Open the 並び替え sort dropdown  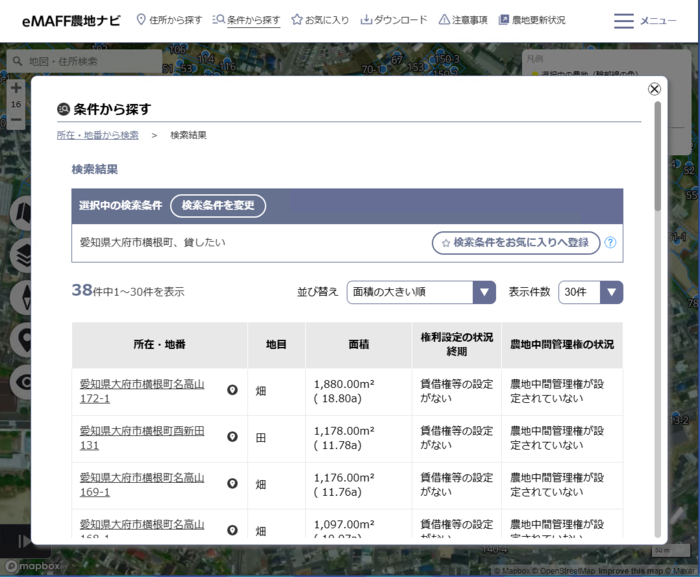pos(421,292)
